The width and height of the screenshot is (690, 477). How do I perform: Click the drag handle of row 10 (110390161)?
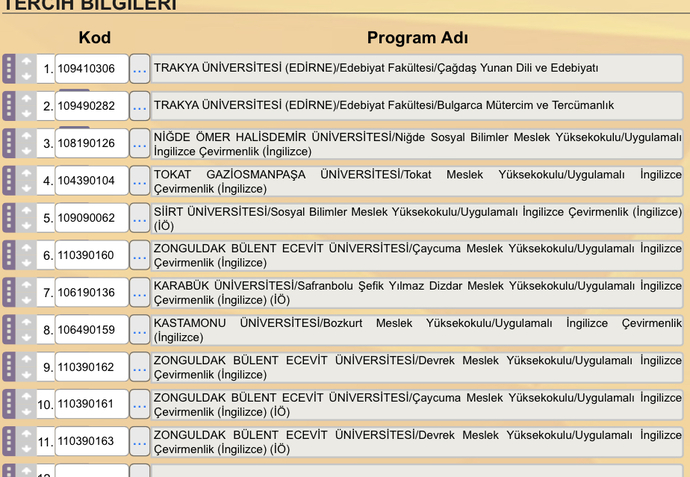tap(9, 404)
